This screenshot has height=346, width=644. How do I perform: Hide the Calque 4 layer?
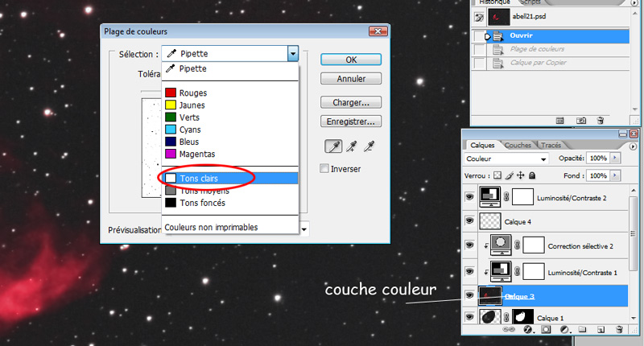click(469, 220)
